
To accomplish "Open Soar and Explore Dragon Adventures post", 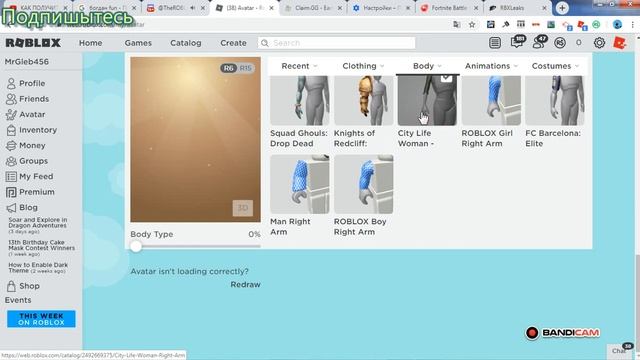I will click(x=38, y=225).
